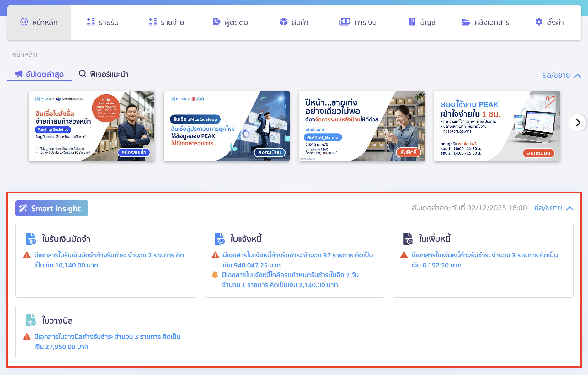Switch to the อัปเดตล่าสุด tab
The image size is (588, 375).
click(39, 74)
